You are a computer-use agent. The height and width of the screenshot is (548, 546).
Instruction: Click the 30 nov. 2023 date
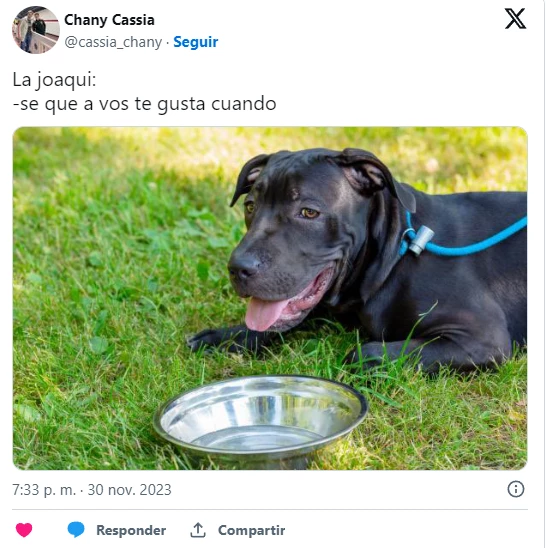tap(129, 490)
